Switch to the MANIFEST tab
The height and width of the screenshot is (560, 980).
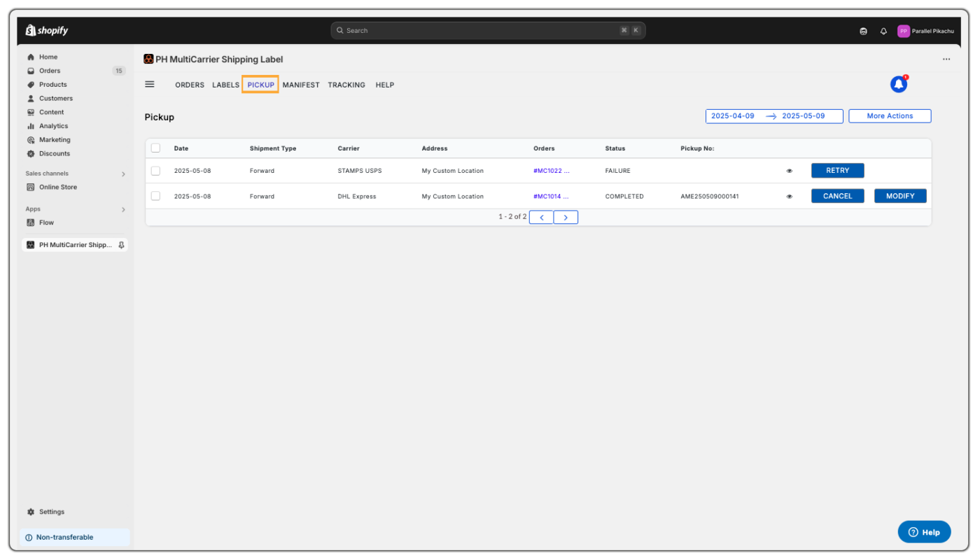tap(301, 85)
